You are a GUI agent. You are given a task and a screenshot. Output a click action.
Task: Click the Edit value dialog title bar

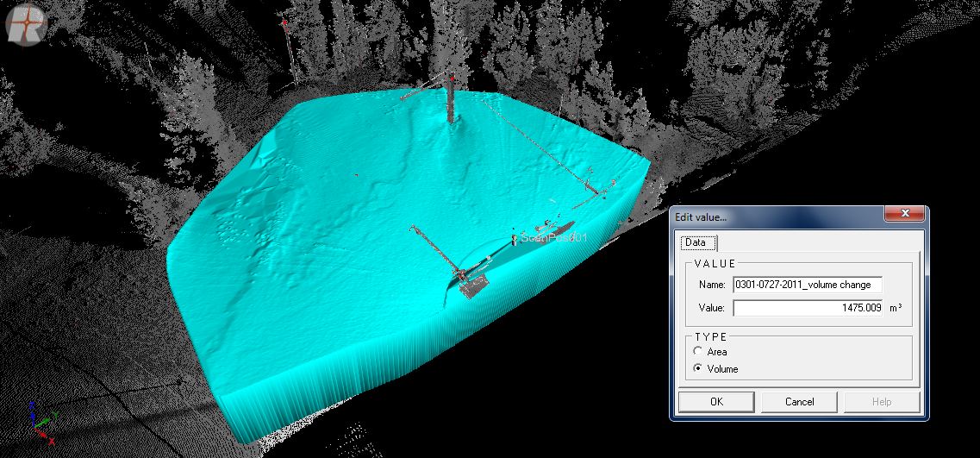776,215
